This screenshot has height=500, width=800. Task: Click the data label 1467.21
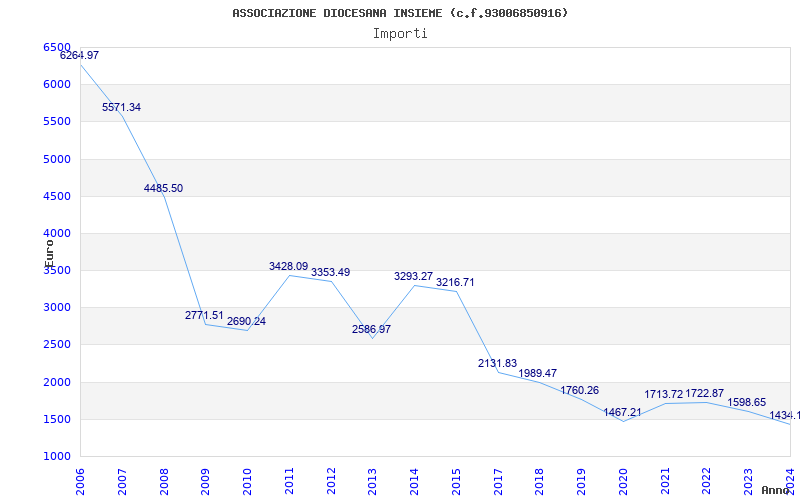622,412
